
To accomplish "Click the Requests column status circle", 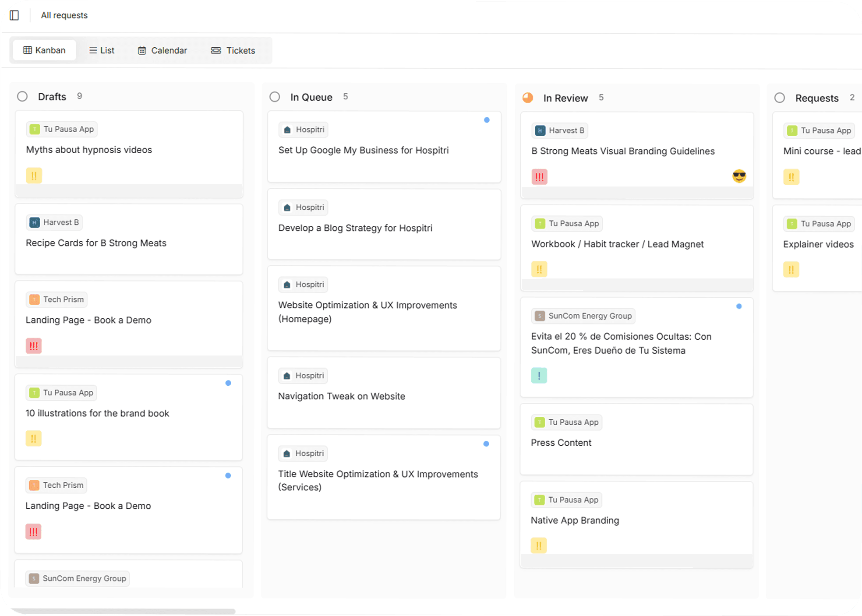I will [780, 98].
